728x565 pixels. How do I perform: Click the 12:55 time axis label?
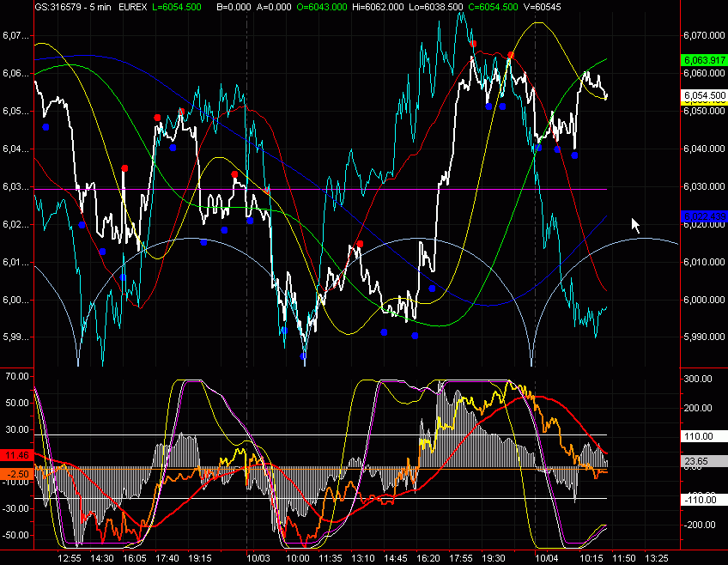click(x=70, y=558)
